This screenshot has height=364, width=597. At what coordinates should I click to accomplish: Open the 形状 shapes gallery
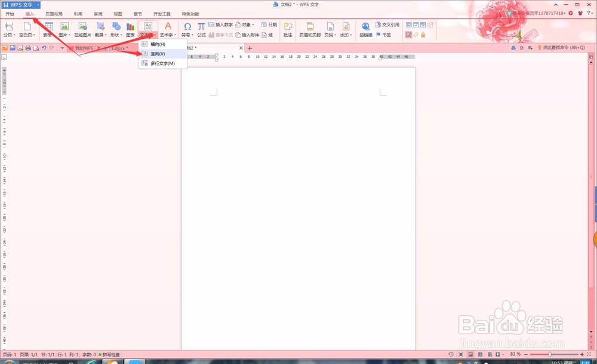[x=116, y=29]
